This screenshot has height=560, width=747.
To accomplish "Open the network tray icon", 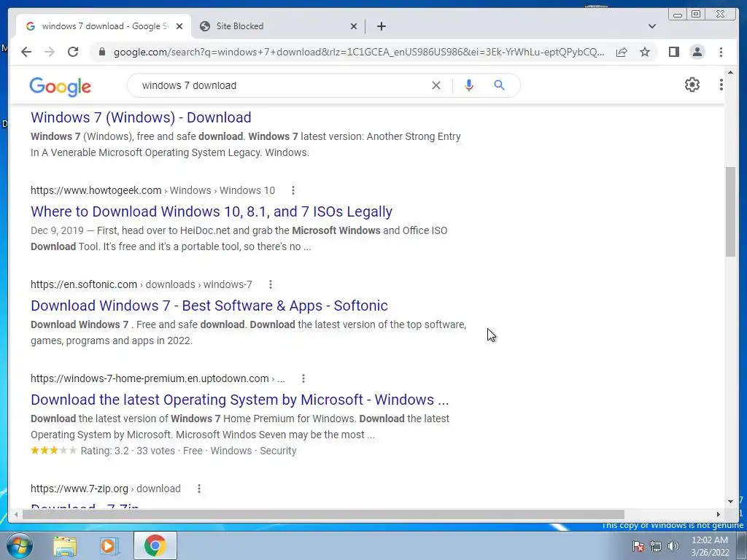I will pos(656,546).
